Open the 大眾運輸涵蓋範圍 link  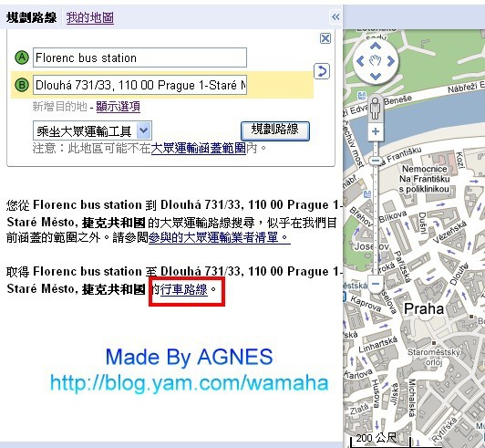click(x=199, y=149)
